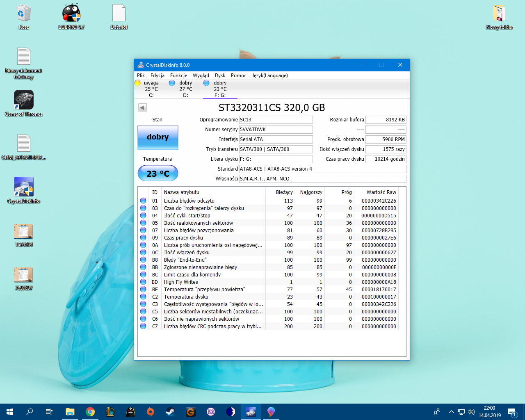Open the orange G taskbar application

[191, 412]
